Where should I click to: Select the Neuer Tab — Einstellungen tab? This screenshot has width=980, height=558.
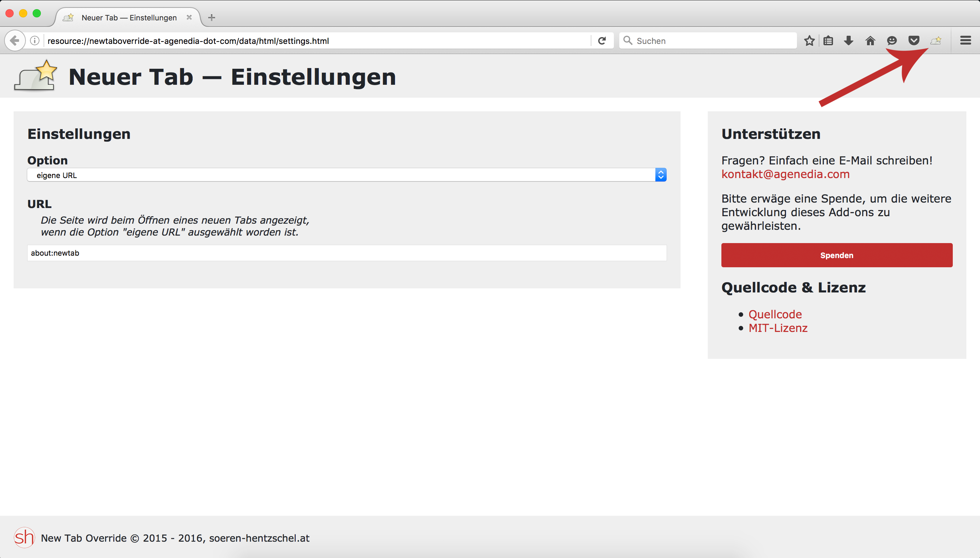click(x=129, y=18)
